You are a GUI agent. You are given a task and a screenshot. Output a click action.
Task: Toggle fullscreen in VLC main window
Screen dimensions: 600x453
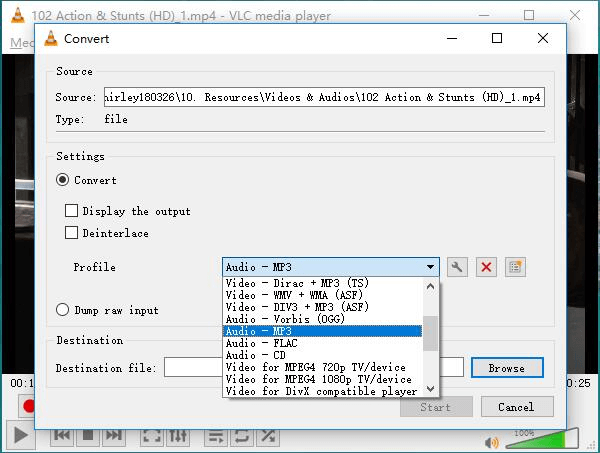click(152, 435)
